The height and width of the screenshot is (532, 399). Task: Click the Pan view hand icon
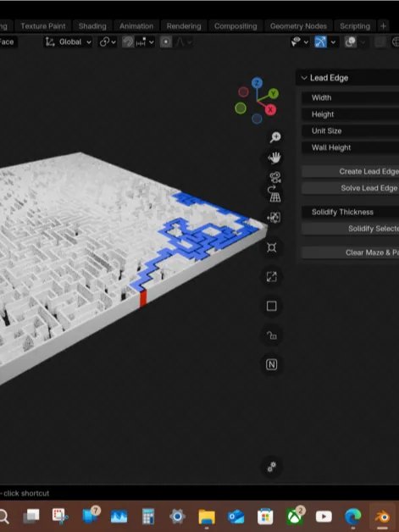(274, 158)
